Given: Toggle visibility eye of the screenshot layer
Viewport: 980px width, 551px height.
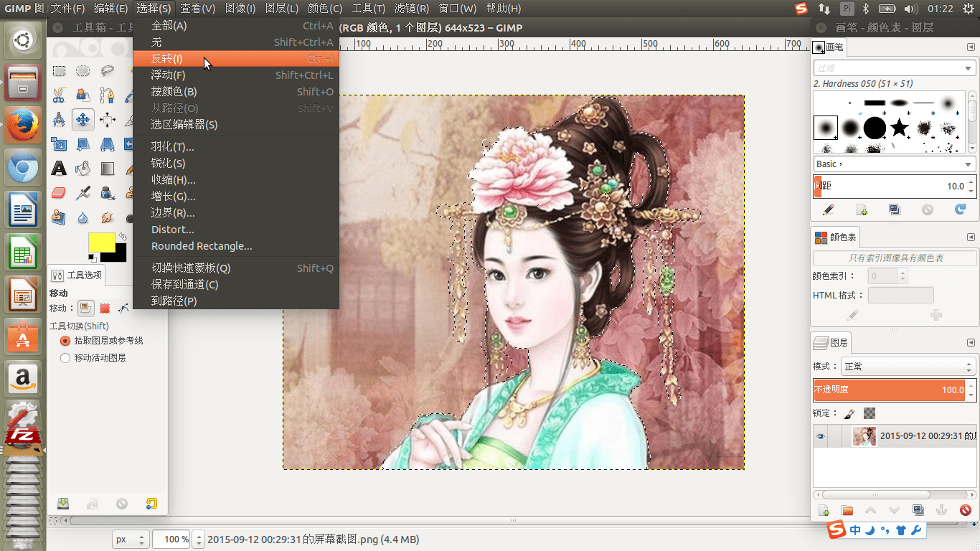Looking at the screenshot, I should 821,436.
